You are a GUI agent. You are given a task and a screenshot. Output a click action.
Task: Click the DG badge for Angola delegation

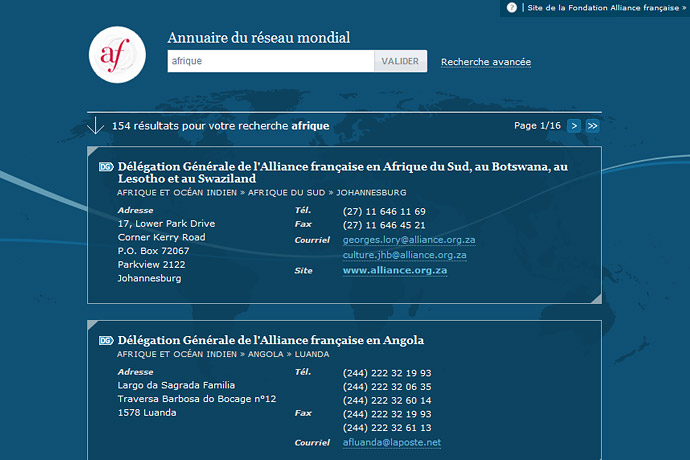click(106, 340)
